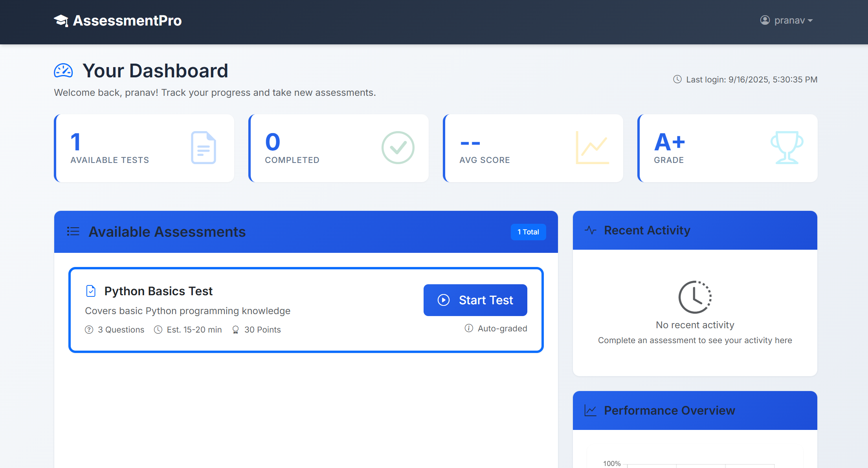Screen dimensions: 868x468
Task: Click the Auto-graded info icon
Action: (469, 329)
